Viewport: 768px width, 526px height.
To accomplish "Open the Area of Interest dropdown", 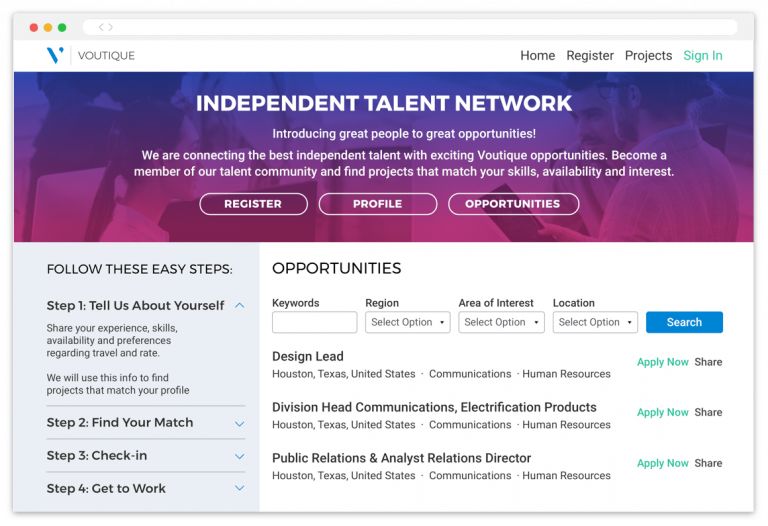I will [501, 322].
